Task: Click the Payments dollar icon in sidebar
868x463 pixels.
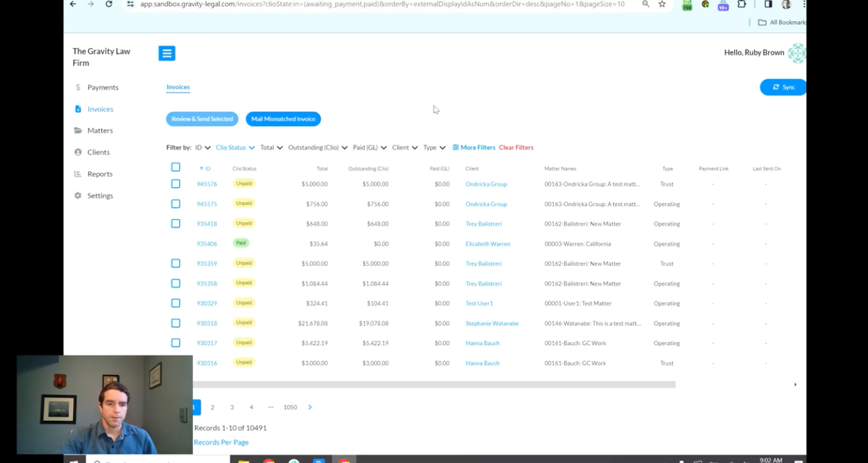Action: 78,87
